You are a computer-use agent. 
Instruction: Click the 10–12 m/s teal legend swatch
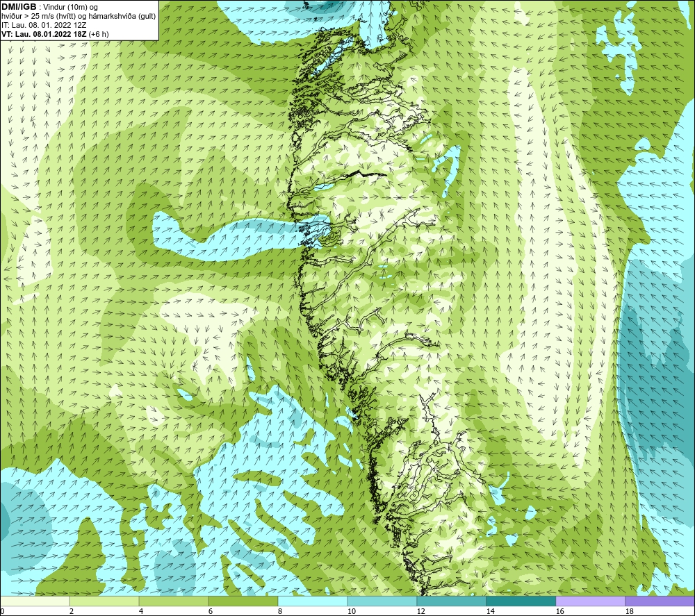coord(382,601)
